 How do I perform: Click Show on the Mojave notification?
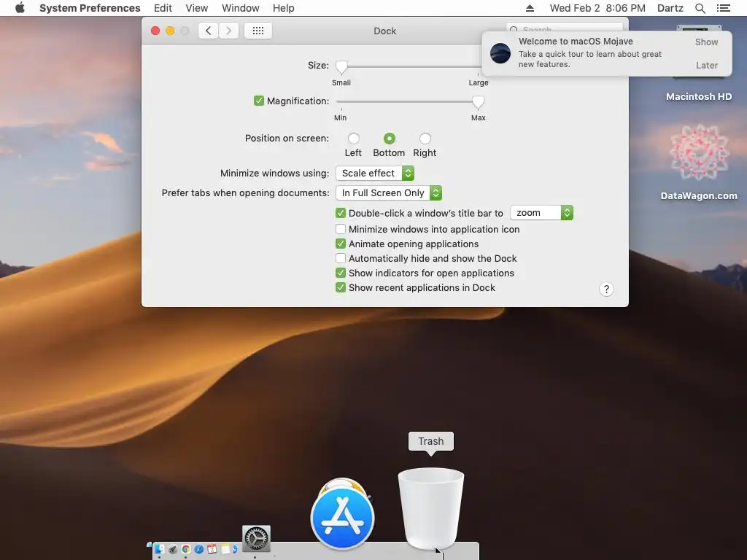point(706,42)
